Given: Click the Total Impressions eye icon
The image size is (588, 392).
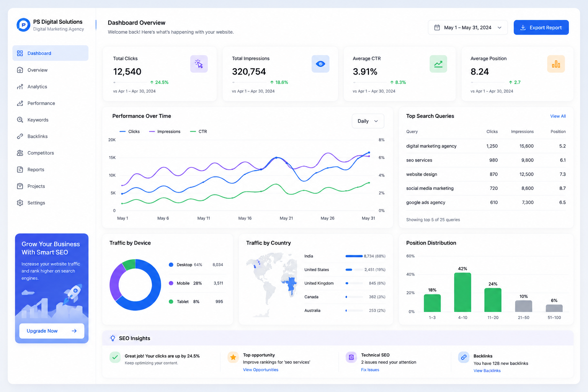Looking at the screenshot, I should (x=320, y=64).
